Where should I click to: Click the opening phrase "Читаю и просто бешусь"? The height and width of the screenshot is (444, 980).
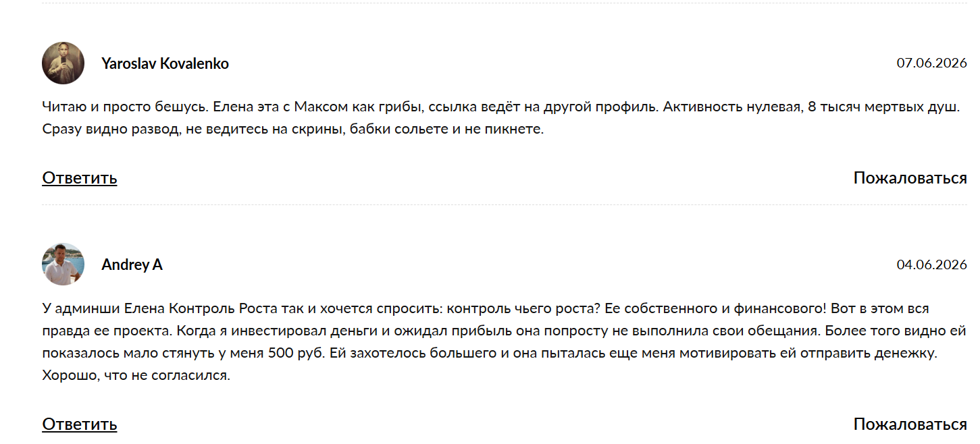coord(114,107)
